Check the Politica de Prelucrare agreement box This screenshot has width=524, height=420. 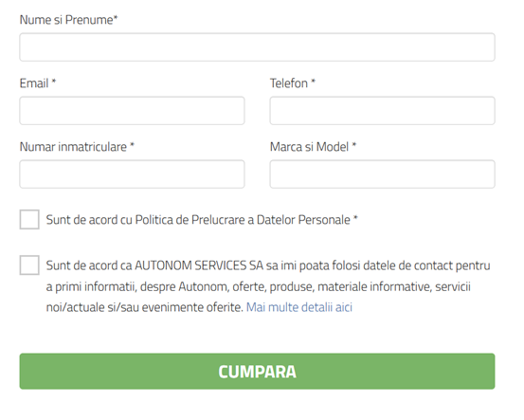pyautogui.click(x=29, y=219)
